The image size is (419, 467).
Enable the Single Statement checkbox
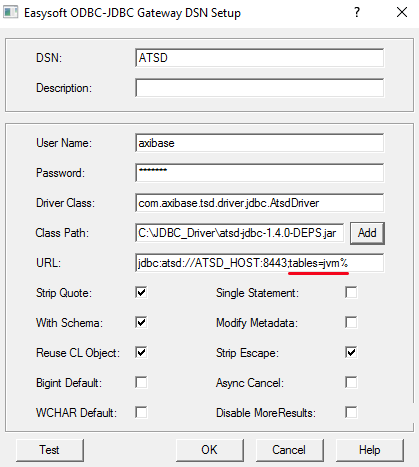[x=351, y=293]
